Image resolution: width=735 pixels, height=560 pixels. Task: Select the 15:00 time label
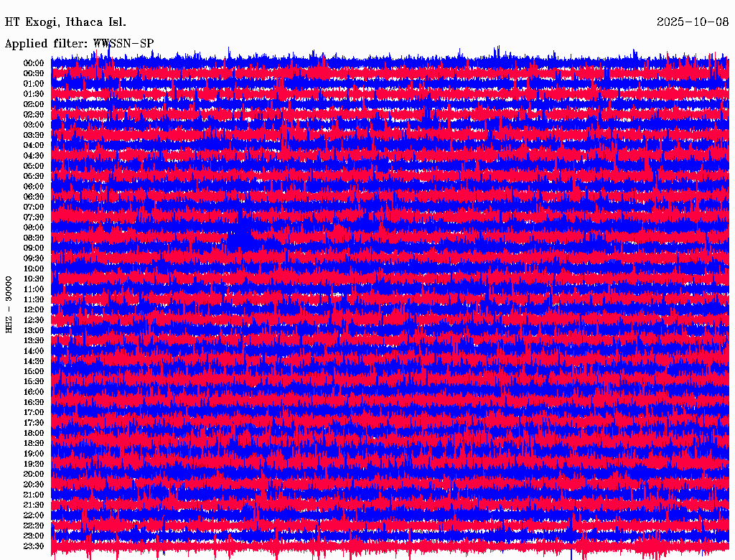click(x=34, y=371)
